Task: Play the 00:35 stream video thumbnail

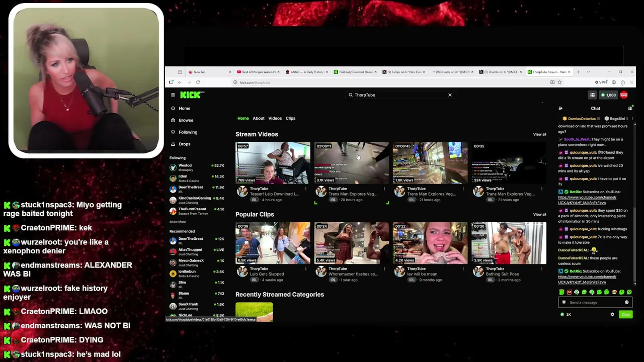Action: coord(509,163)
